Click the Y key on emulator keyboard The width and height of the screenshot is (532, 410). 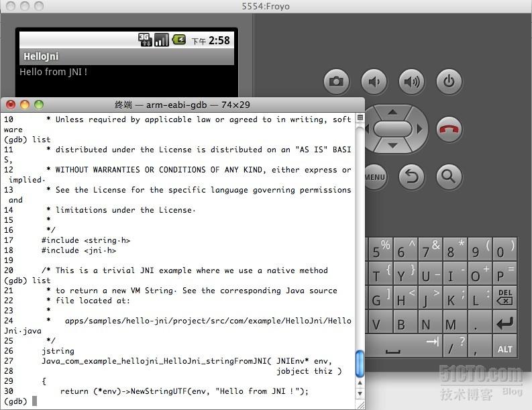coord(405,273)
